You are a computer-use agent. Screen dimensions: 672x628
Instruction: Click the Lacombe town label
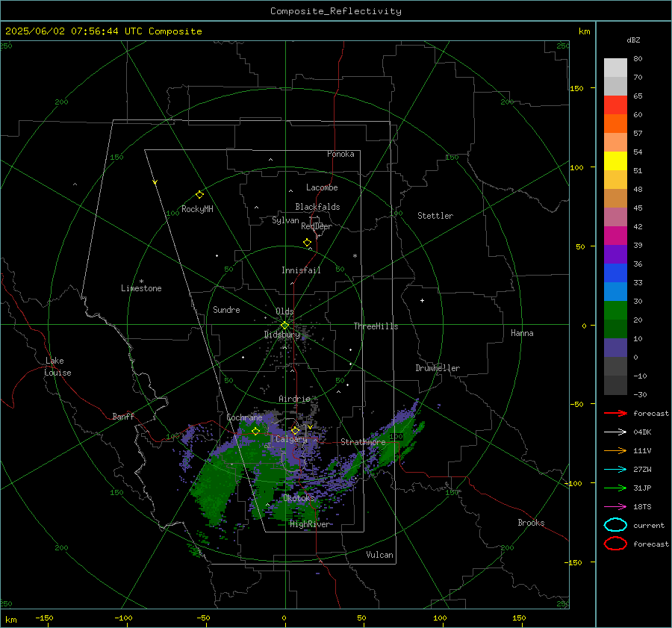(322, 187)
